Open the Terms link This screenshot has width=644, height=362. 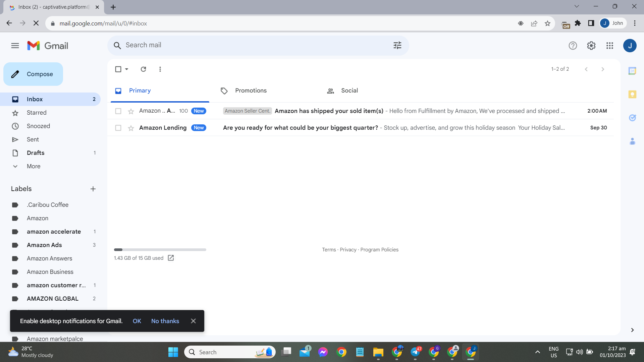pyautogui.click(x=329, y=250)
